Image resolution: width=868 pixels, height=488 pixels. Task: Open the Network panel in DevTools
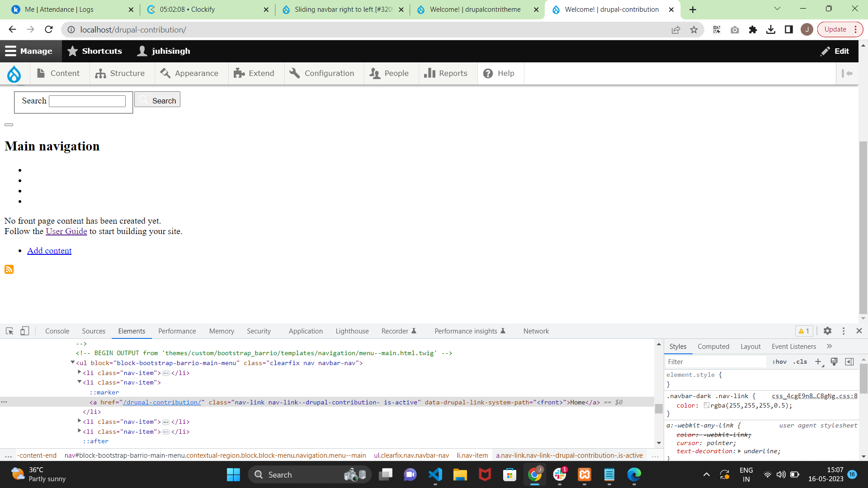pyautogui.click(x=536, y=331)
